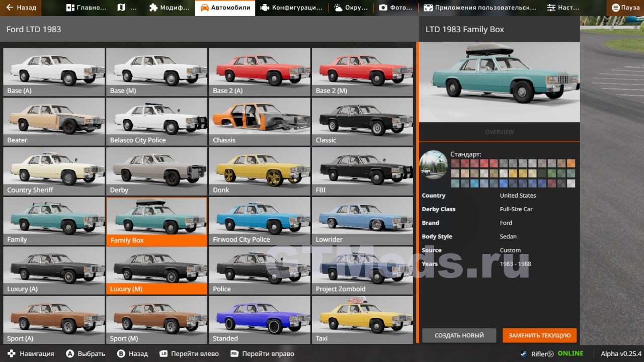Pick the orange Chassis configuration
The width and height of the screenshot is (644, 362).
coord(260,121)
